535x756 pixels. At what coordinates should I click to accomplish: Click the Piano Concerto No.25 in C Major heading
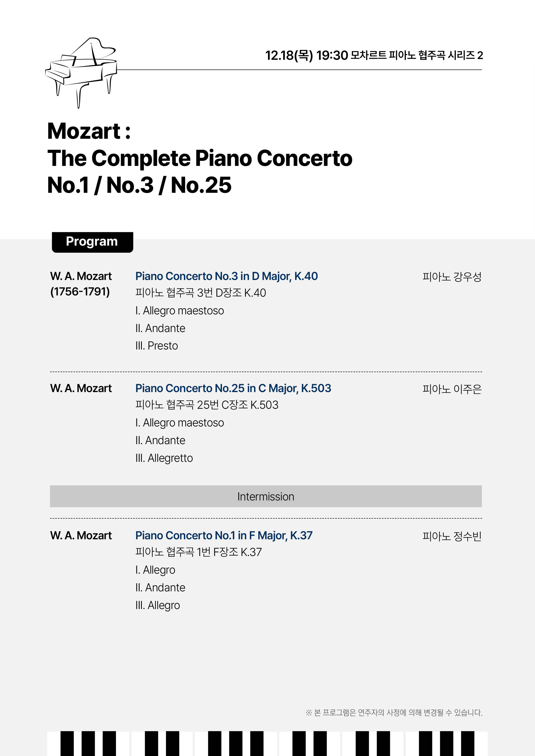coord(233,388)
